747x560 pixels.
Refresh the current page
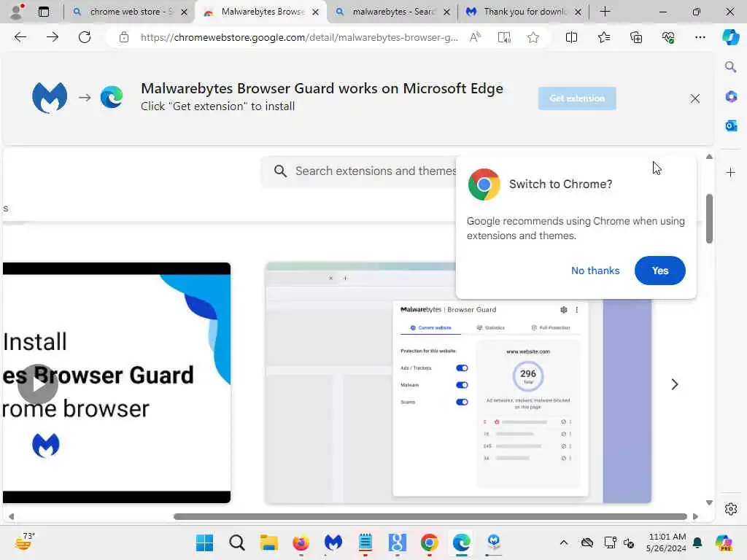(85, 37)
